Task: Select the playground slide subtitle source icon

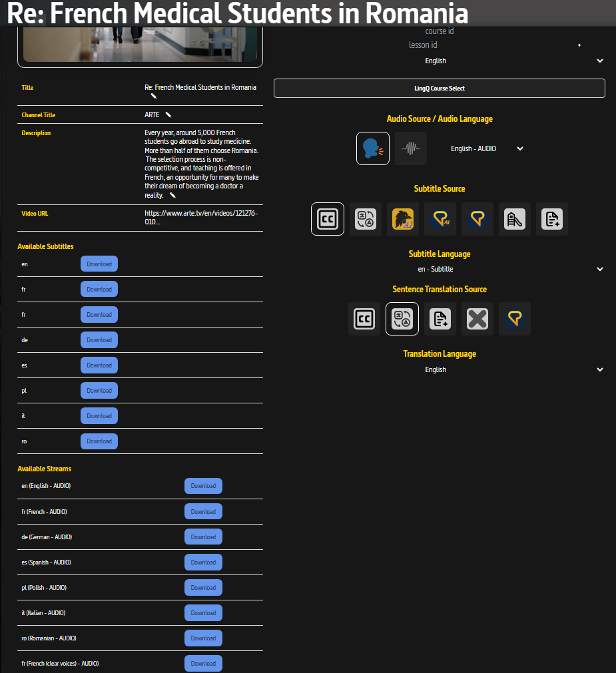Action: (515, 219)
